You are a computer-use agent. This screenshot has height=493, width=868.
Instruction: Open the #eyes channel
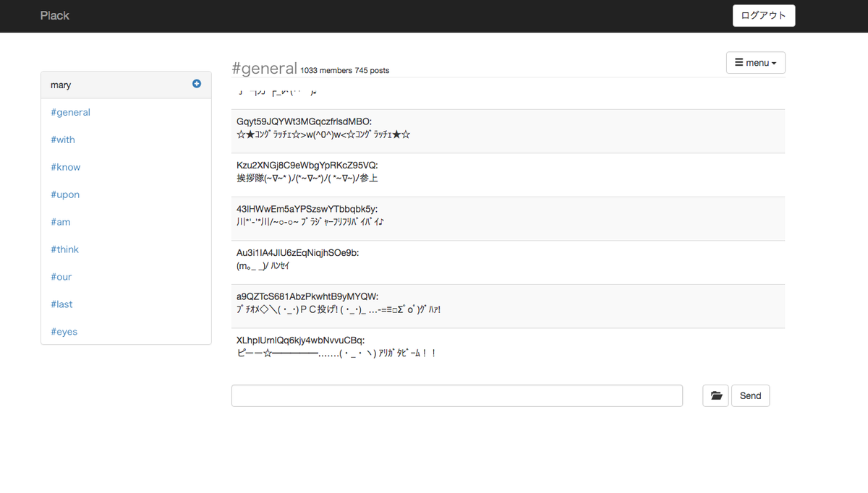coord(64,332)
